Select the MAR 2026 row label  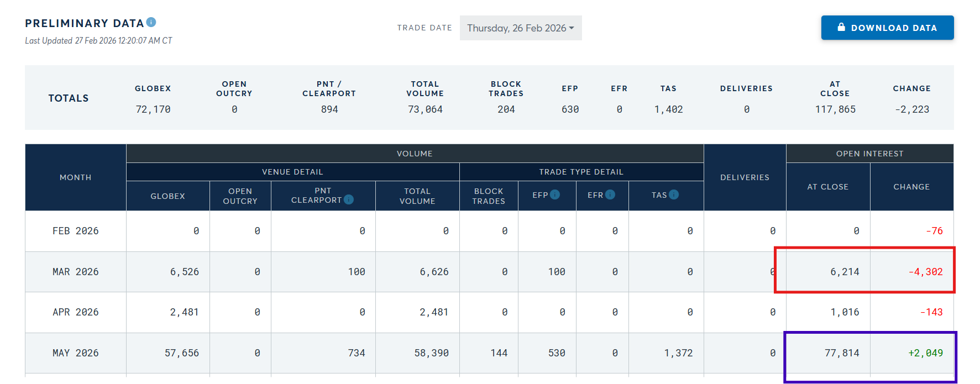[x=76, y=272]
